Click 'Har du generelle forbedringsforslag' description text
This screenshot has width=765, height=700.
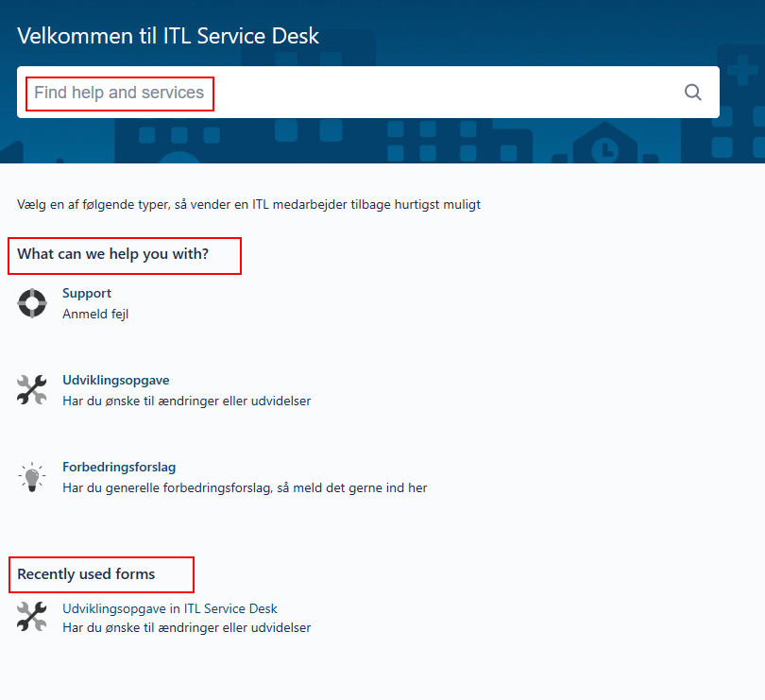(x=245, y=487)
